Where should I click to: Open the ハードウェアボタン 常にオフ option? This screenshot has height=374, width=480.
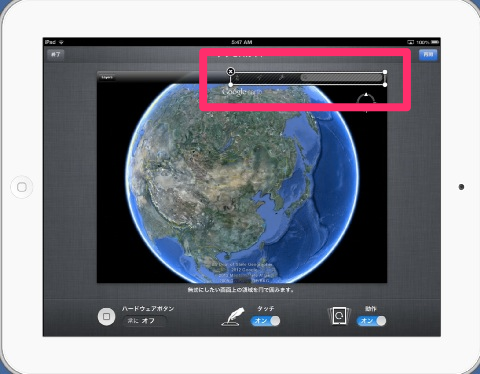[x=144, y=321]
